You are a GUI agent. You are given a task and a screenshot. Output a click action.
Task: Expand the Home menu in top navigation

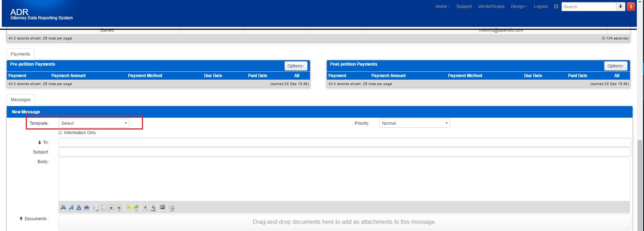point(442,6)
